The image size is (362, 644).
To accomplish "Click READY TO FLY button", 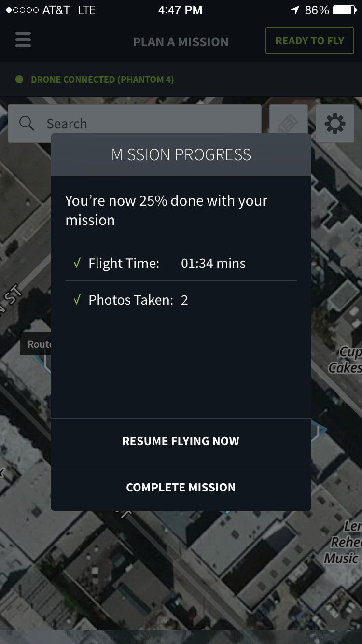I will pos(310,41).
